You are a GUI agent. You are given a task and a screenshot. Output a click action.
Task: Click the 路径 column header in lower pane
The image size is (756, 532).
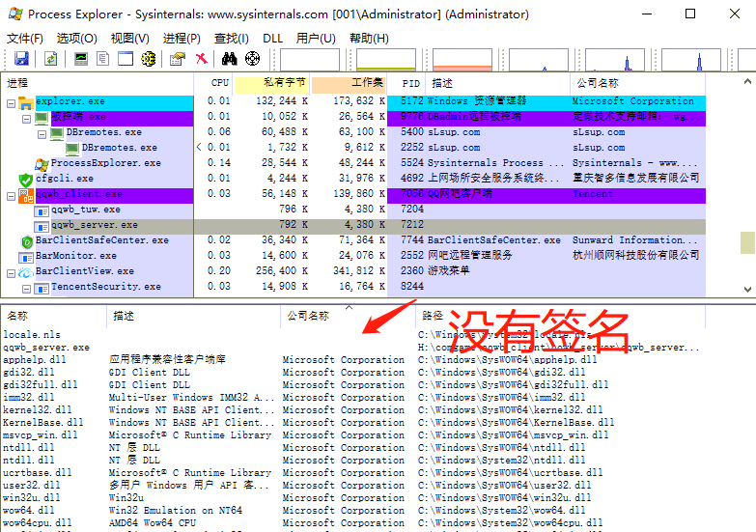coord(433,316)
